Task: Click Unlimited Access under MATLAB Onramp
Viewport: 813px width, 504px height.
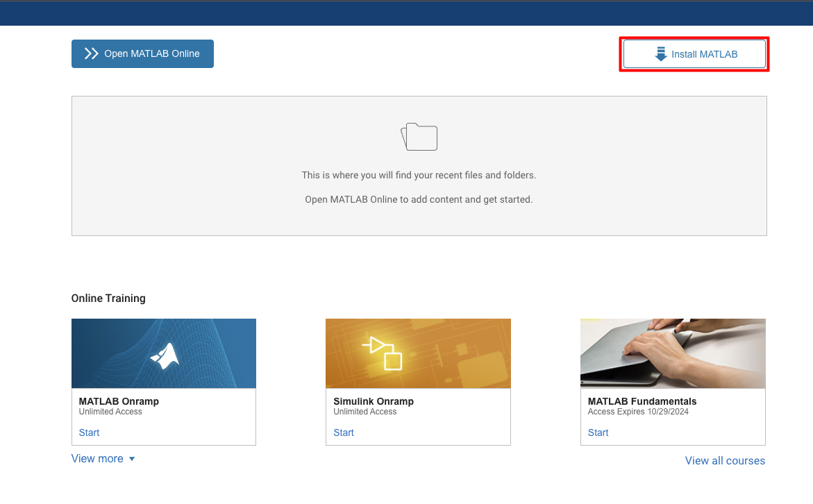Action: (110, 412)
